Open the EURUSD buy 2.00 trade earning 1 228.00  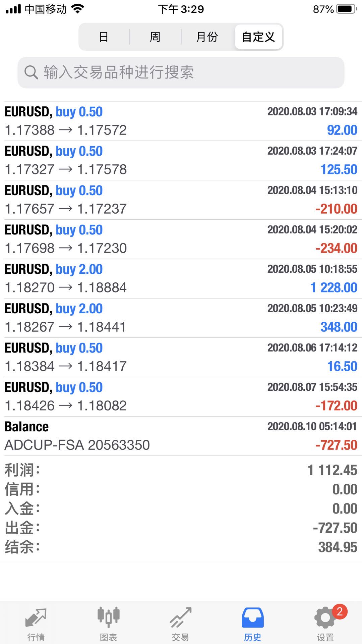point(181,279)
